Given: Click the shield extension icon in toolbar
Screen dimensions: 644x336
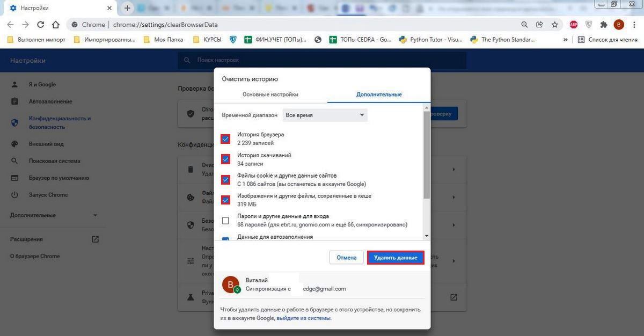Looking at the screenshot, I should tap(589, 25).
